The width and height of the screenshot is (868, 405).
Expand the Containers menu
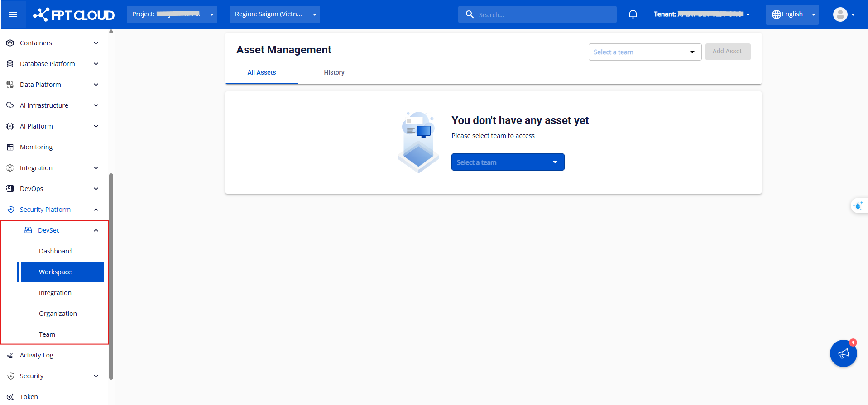tap(96, 43)
